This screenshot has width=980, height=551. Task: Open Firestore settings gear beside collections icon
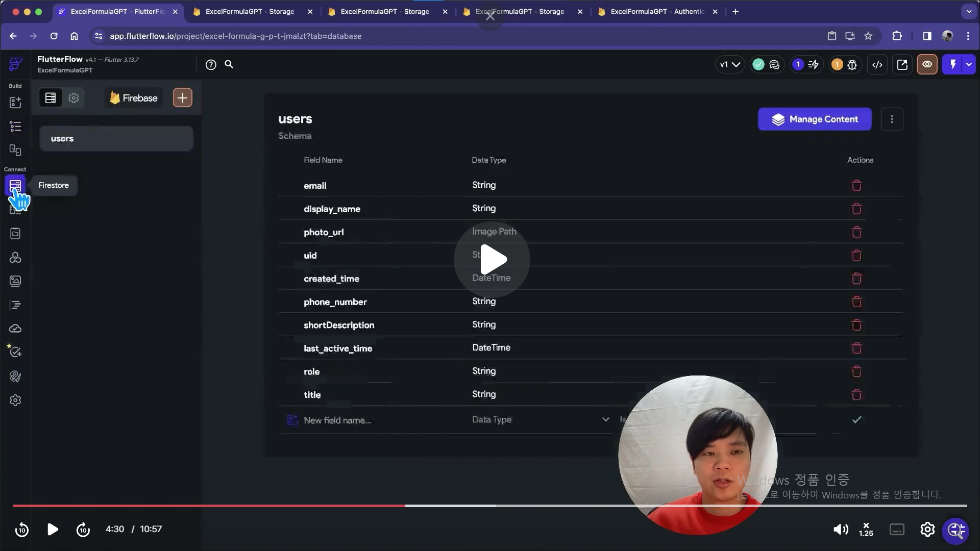coord(74,98)
